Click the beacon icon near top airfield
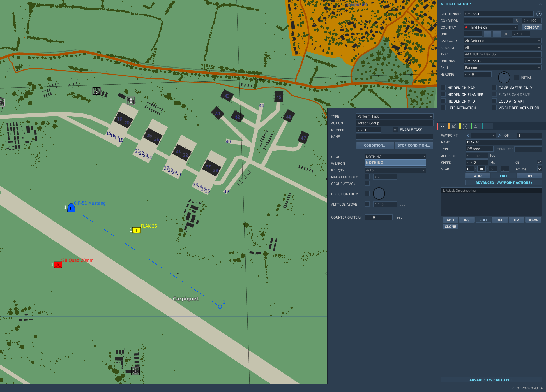546x392 pixels. [x=96, y=91]
